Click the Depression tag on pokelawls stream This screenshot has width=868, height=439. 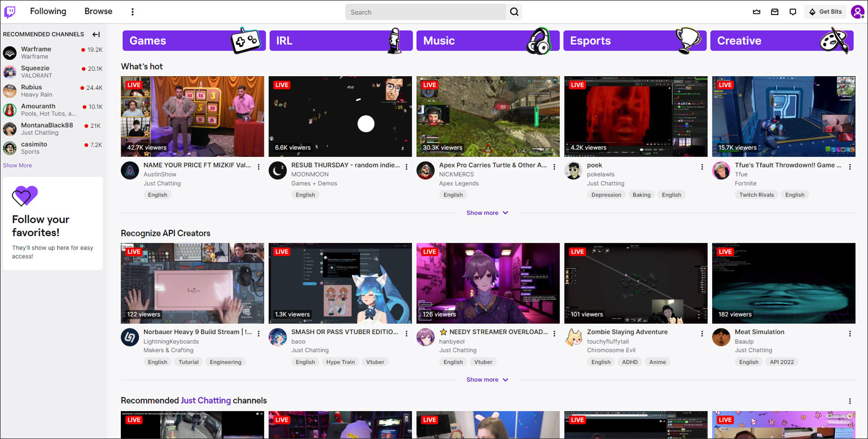pyautogui.click(x=606, y=195)
